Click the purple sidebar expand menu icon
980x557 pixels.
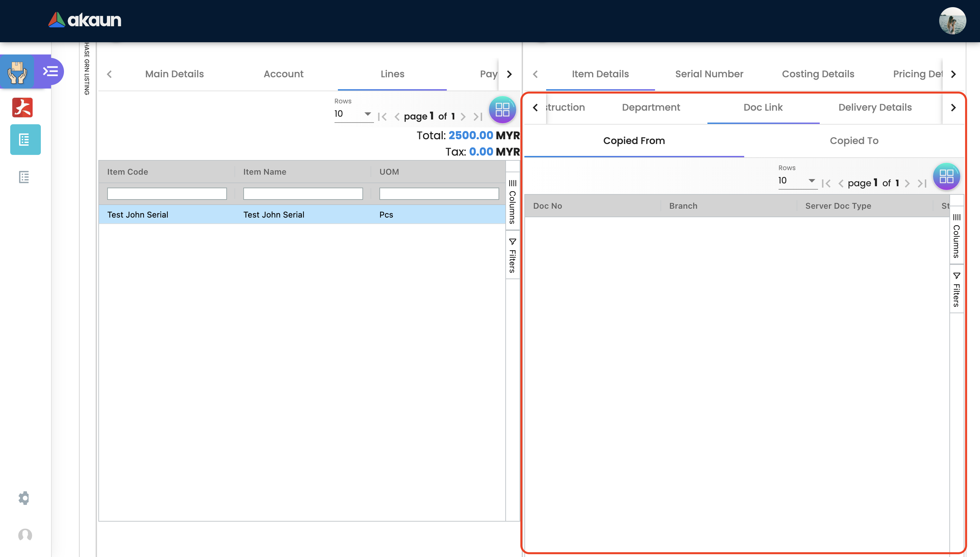pos(50,71)
